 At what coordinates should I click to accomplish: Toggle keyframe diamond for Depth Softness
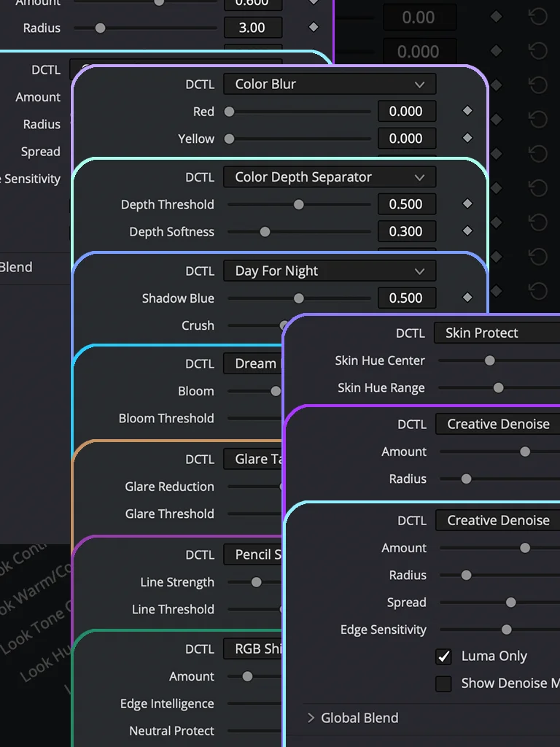click(x=467, y=231)
